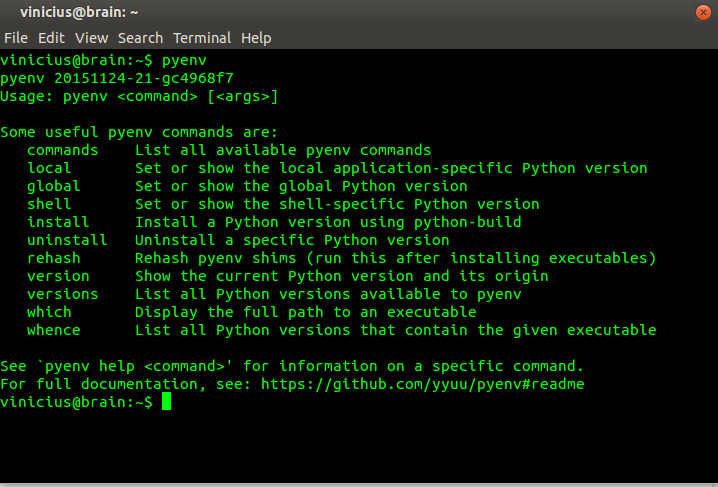Click the 'which' command name
The height and width of the screenshot is (487, 718).
[x=49, y=312]
